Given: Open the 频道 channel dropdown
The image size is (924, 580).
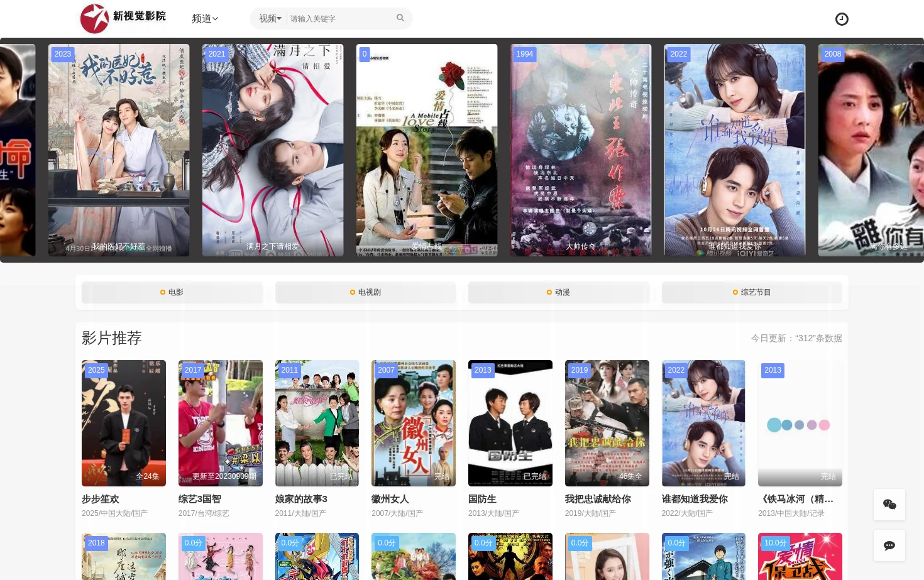Looking at the screenshot, I should [x=205, y=19].
